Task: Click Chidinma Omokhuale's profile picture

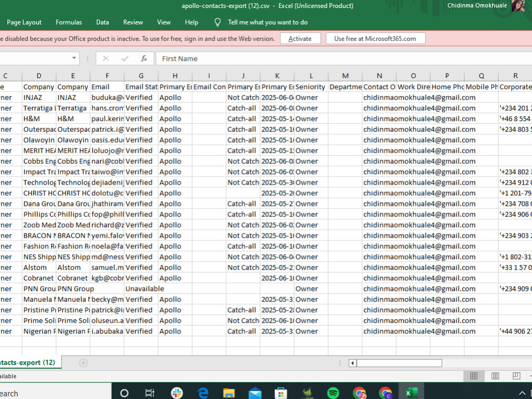Action: 518,6
